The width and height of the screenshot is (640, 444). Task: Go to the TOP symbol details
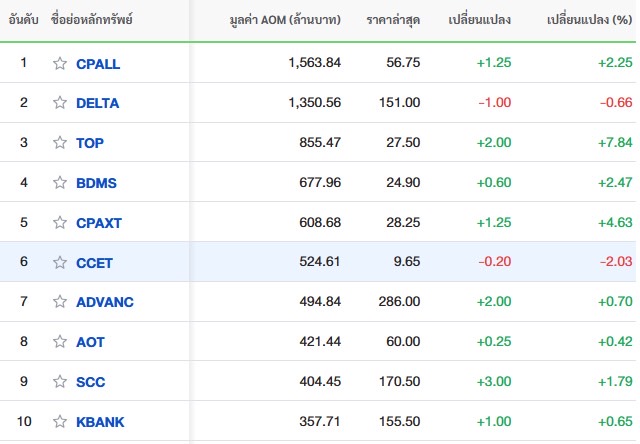90,143
